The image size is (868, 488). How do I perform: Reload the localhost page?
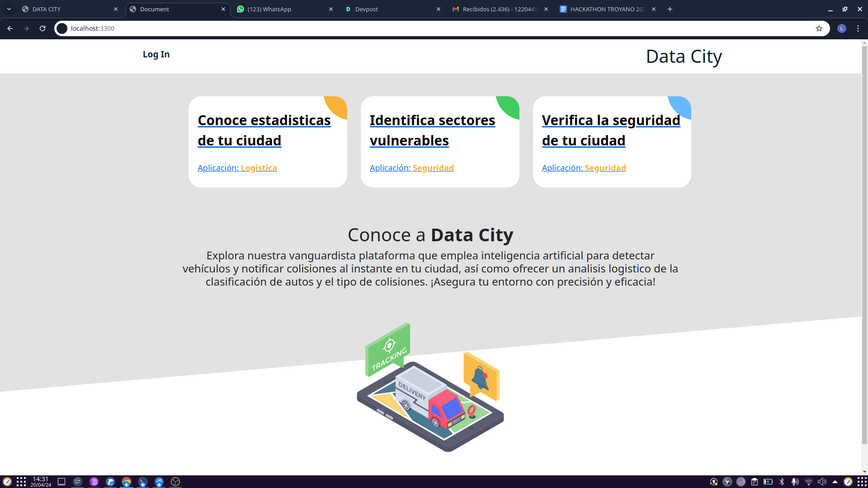(x=42, y=28)
